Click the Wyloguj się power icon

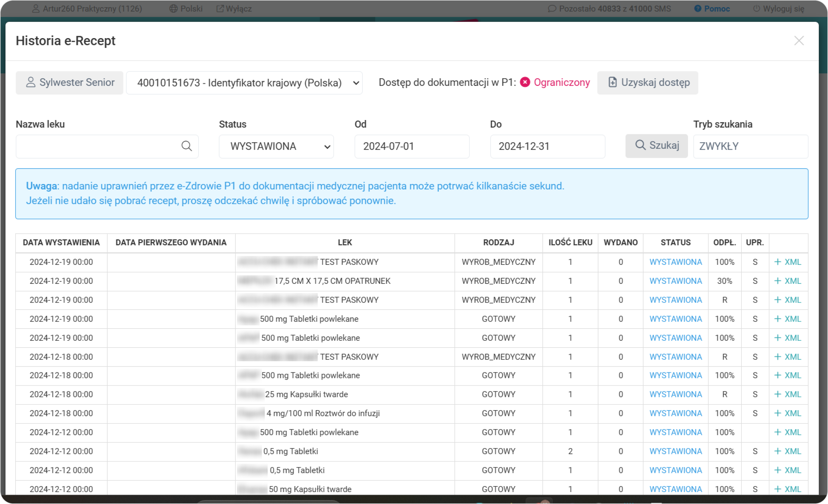tap(757, 9)
